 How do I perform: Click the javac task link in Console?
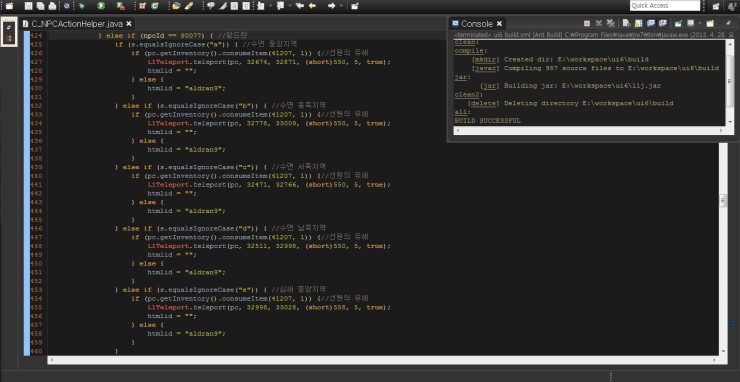point(486,68)
